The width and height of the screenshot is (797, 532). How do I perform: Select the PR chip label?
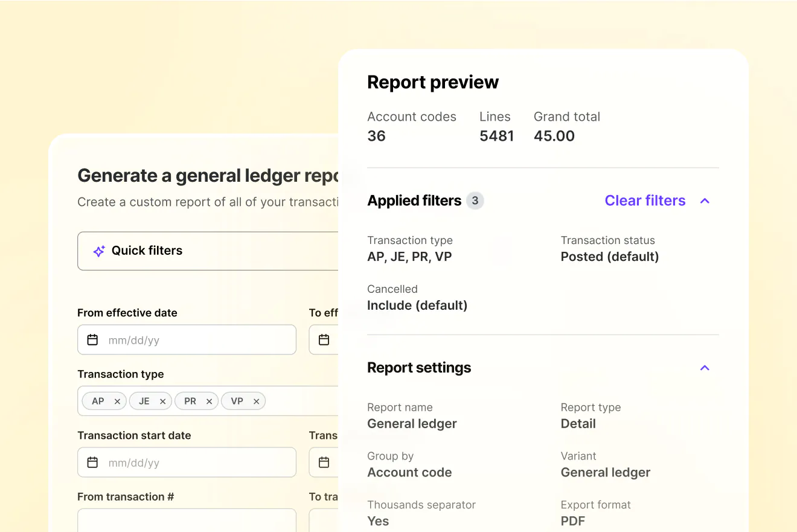pos(190,401)
